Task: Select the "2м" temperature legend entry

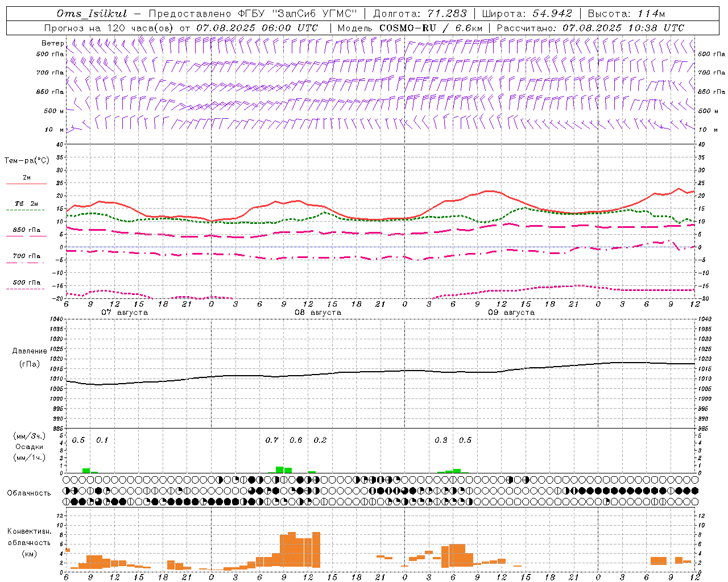Action: [x=27, y=177]
